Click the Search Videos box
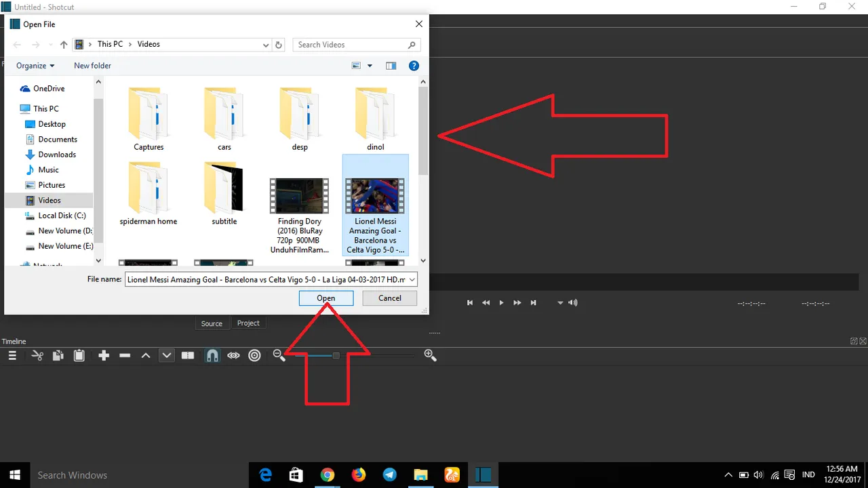868x488 pixels. (357, 45)
